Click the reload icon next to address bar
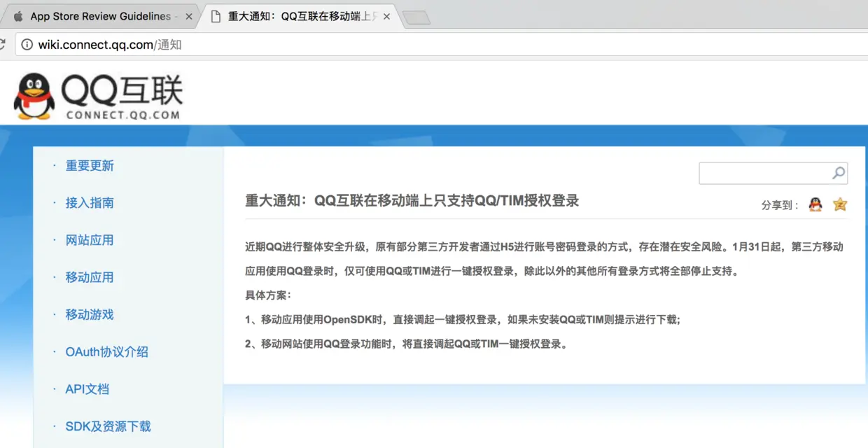 [x=3, y=43]
